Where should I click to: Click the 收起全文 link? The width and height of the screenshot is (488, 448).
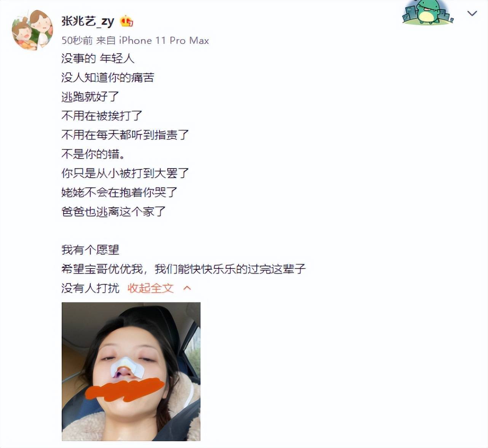[150, 288]
